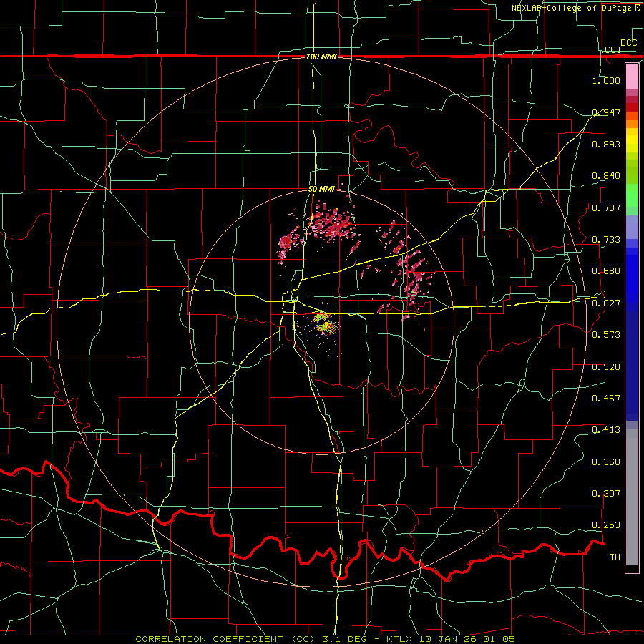Click the 0.733 scale value
Screen dimensions: 644x644
point(606,239)
